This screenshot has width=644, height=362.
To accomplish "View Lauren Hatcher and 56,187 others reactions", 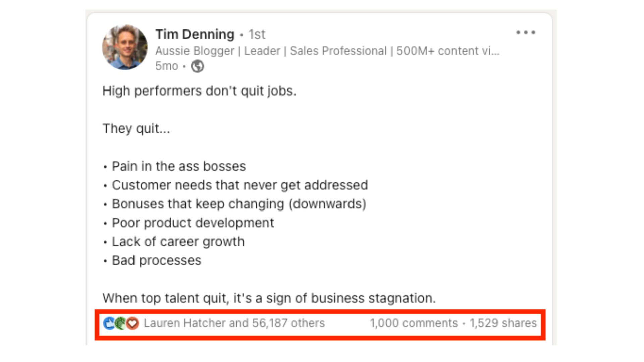I will pyautogui.click(x=234, y=323).
